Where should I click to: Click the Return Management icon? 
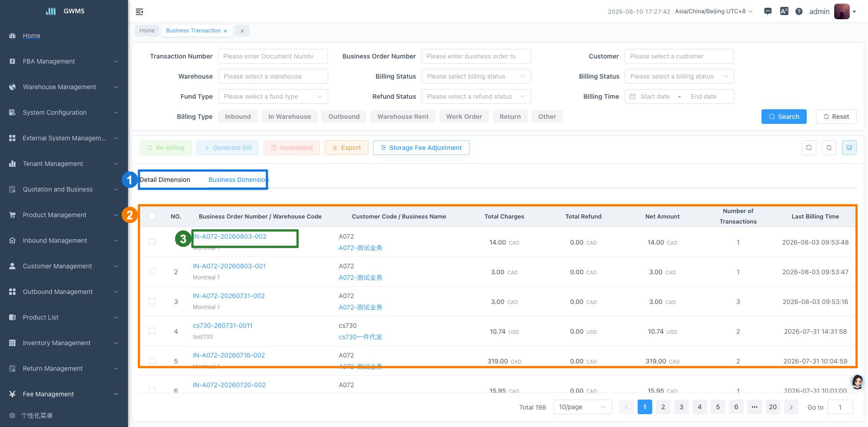[x=12, y=368]
